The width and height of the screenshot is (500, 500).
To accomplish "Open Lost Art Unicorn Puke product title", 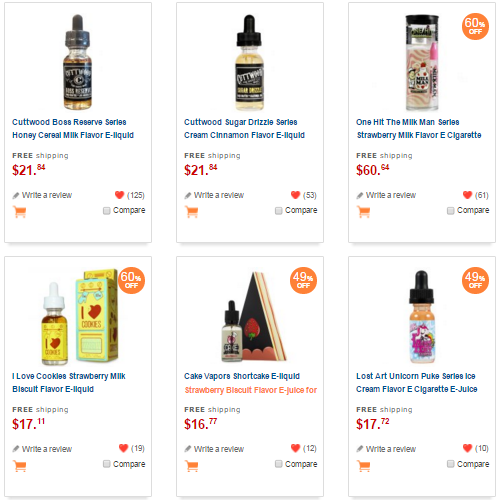I will pyautogui.click(x=416, y=383).
